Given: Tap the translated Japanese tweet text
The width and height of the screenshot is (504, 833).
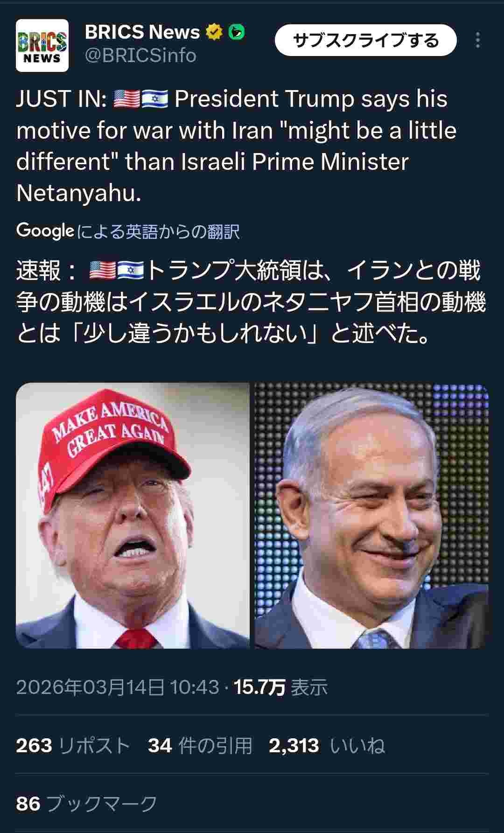Looking at the screenshot, I should (251, 302).
